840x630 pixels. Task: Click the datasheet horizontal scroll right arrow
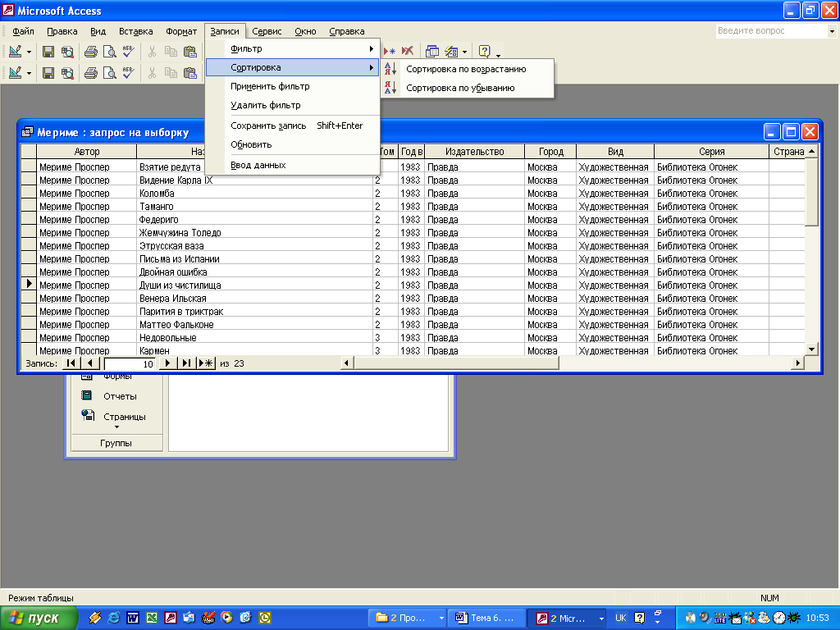(797, 363)
